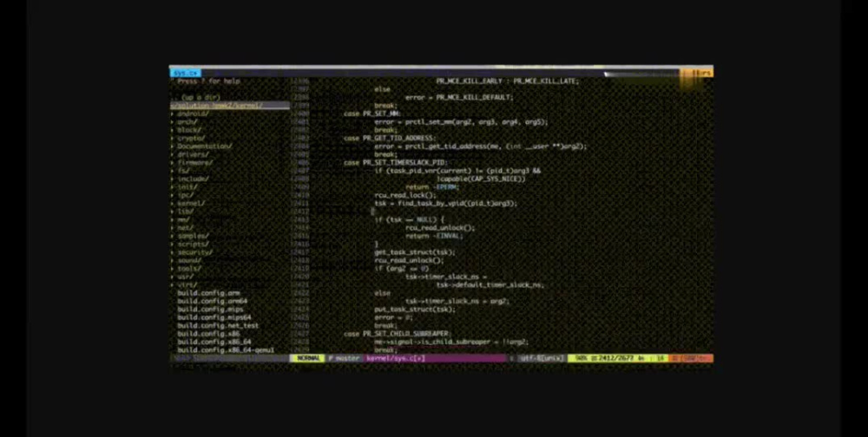Open the net/ directory entry
Screen dimensions: 868x437
pyautogui.click(x=185, y=228)
